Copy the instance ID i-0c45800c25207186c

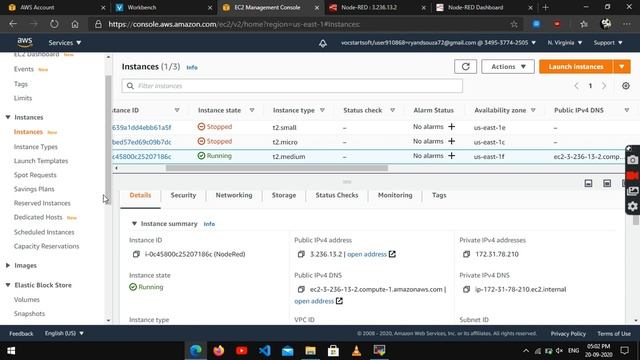click(136, 254)
